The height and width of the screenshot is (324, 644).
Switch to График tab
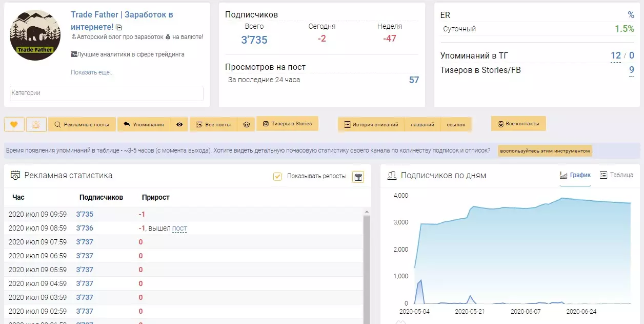[x=575, y=175]
